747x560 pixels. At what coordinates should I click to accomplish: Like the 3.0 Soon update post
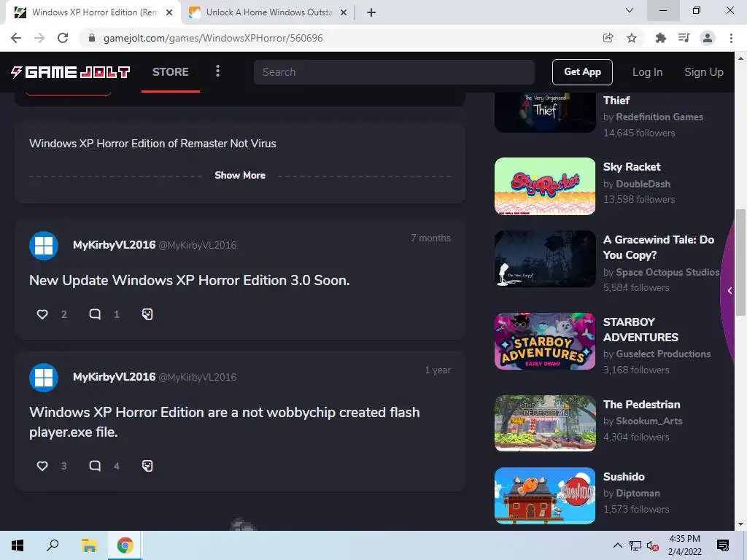(42, 314)
